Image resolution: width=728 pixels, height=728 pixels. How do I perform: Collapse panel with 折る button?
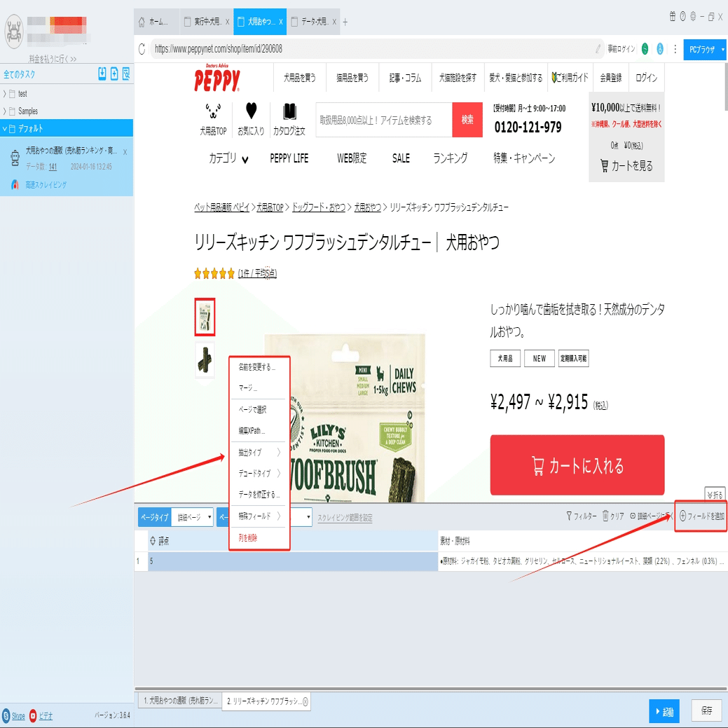(715, 495)
